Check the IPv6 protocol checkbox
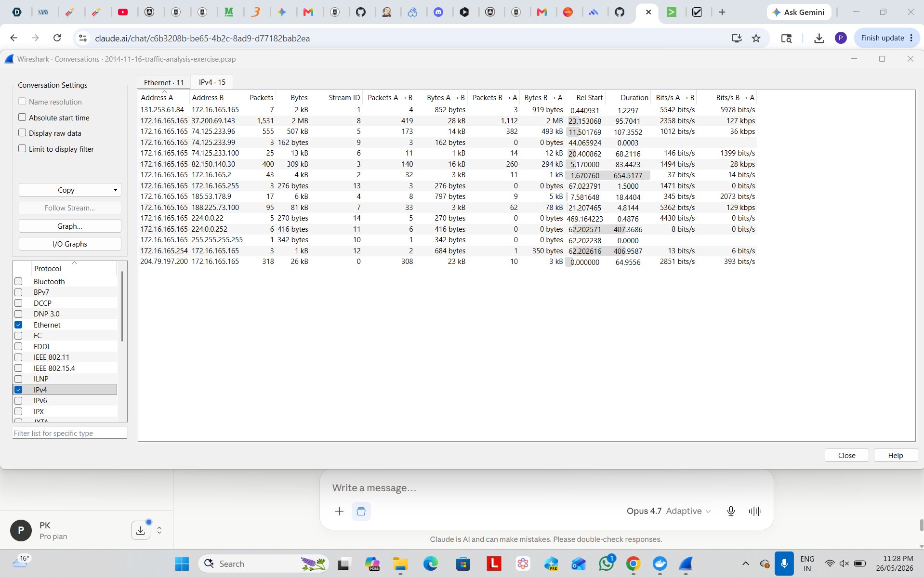Screen dimensions: 924x577 (18, 400)
